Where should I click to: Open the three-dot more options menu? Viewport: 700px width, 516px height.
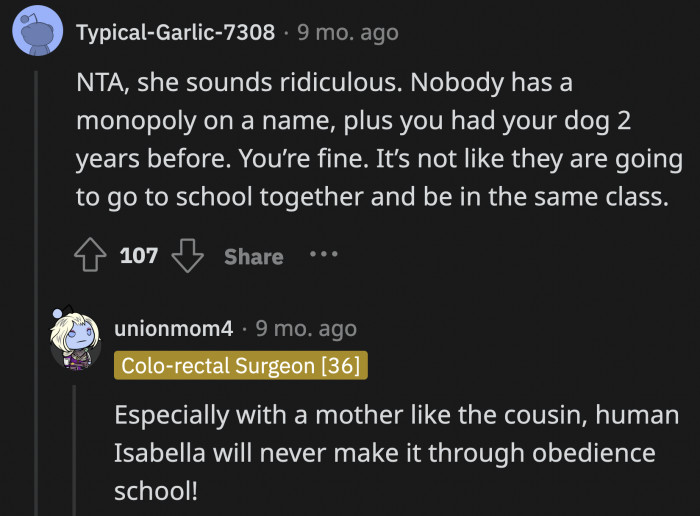coord(323,254)
